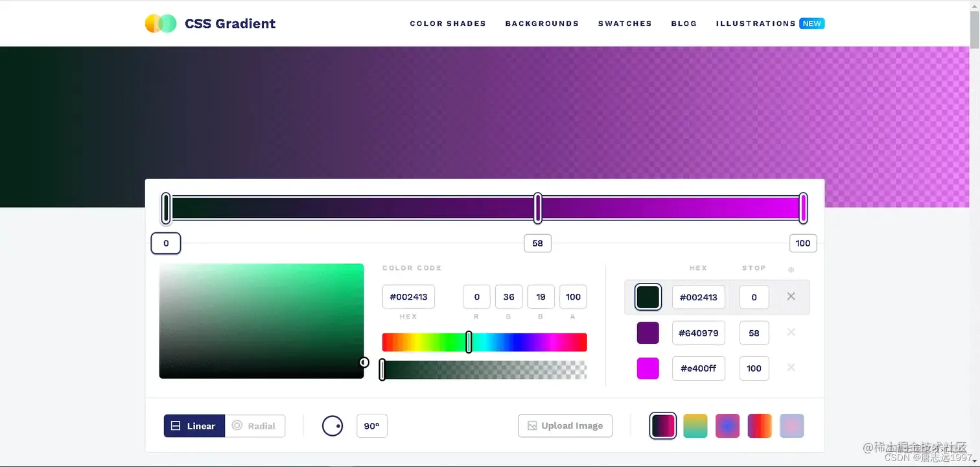
Task: Select the yellow-to-teal preset gradient
Action: click(x=695, y=426)
